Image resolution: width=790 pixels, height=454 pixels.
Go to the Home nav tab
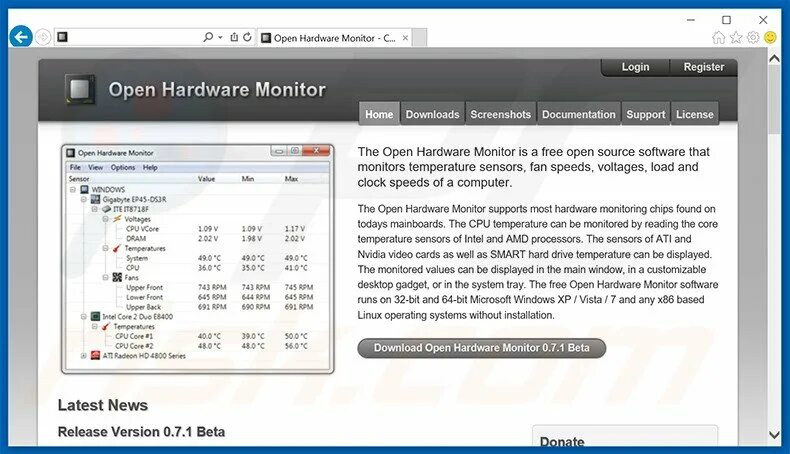click(379, 114)
